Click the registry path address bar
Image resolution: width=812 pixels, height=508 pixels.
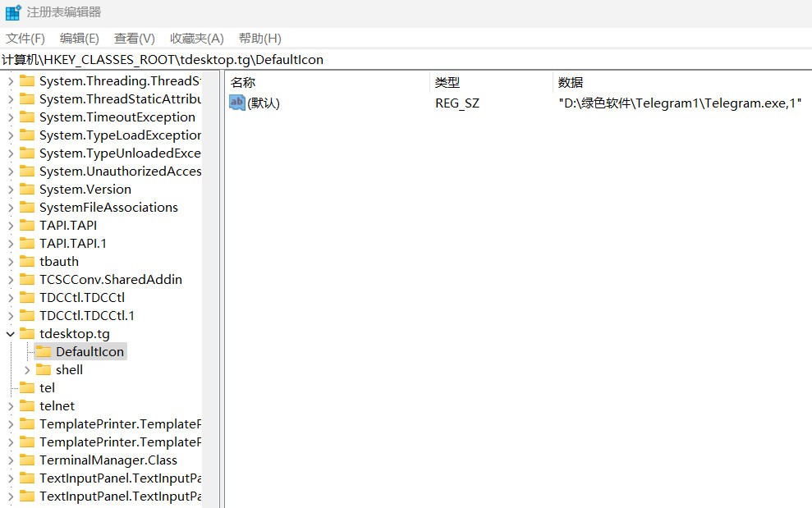(x=406, y=60)
